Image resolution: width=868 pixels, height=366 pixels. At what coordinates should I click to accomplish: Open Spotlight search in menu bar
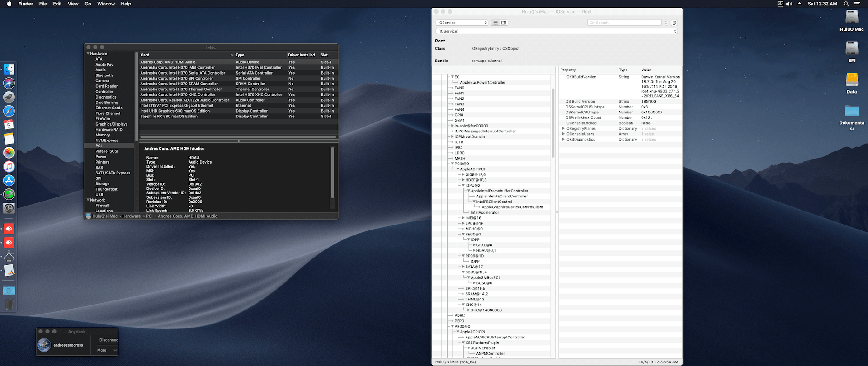click(846, 4)
